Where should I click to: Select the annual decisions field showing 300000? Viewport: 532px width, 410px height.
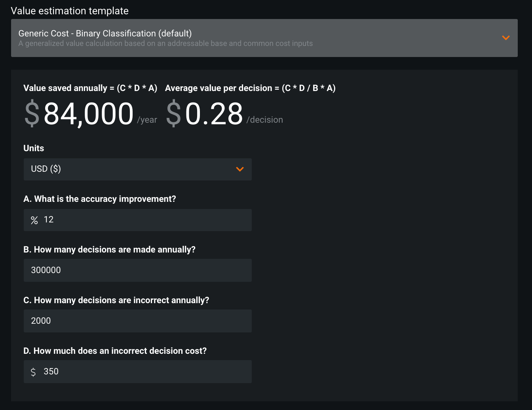tap(137, 270)
